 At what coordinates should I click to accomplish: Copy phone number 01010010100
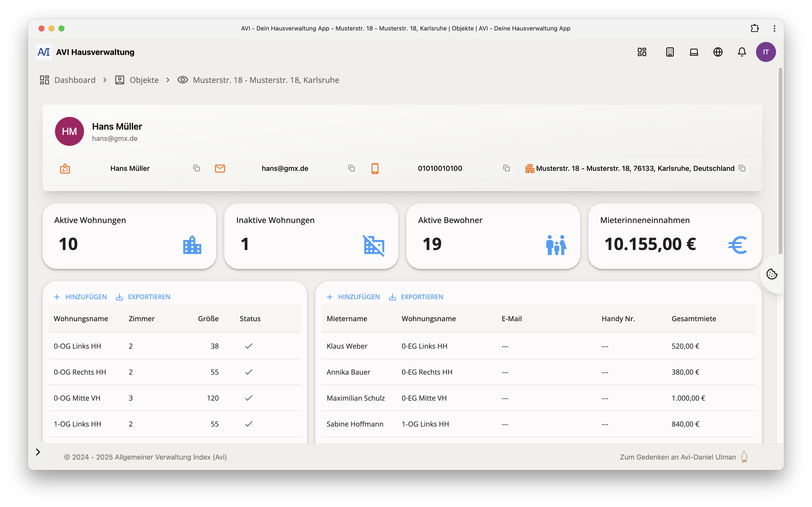[x=506, y=168]
